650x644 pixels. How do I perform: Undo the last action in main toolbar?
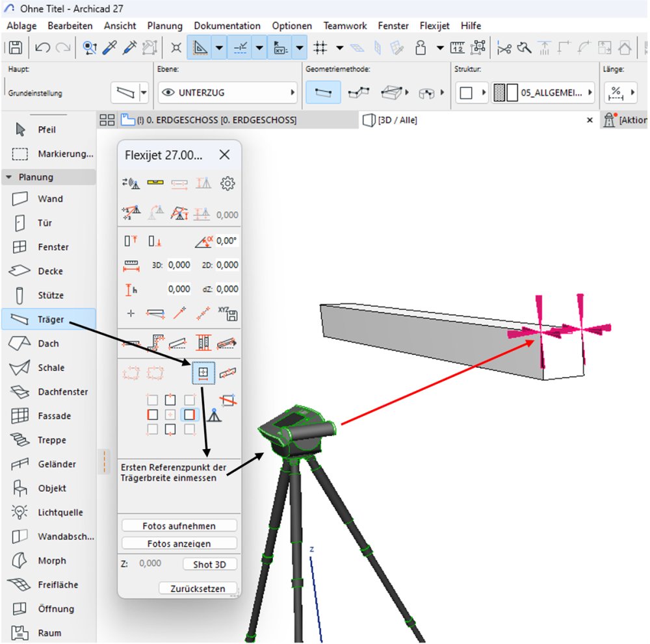pyautogui.click(x=43, y=47)
